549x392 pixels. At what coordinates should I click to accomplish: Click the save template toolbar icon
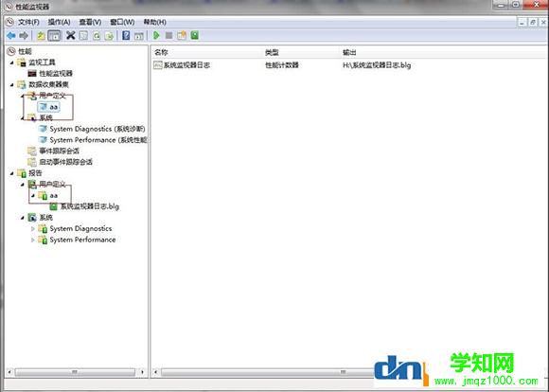(182, 35)
